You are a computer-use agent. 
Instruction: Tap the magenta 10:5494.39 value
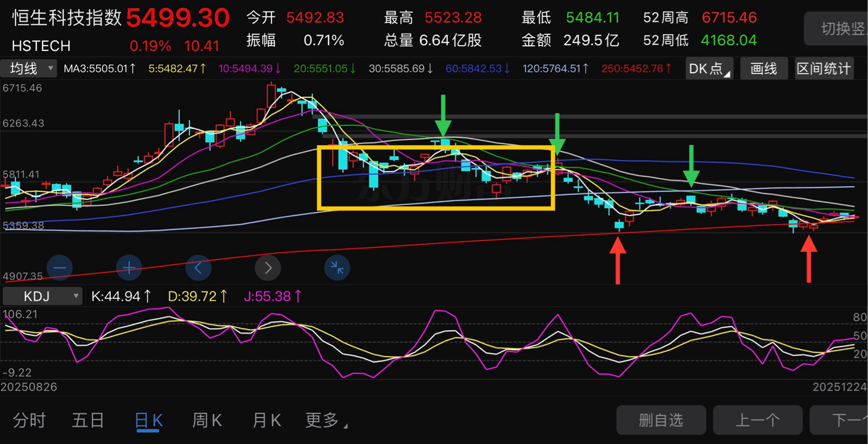tap(250, 69)
